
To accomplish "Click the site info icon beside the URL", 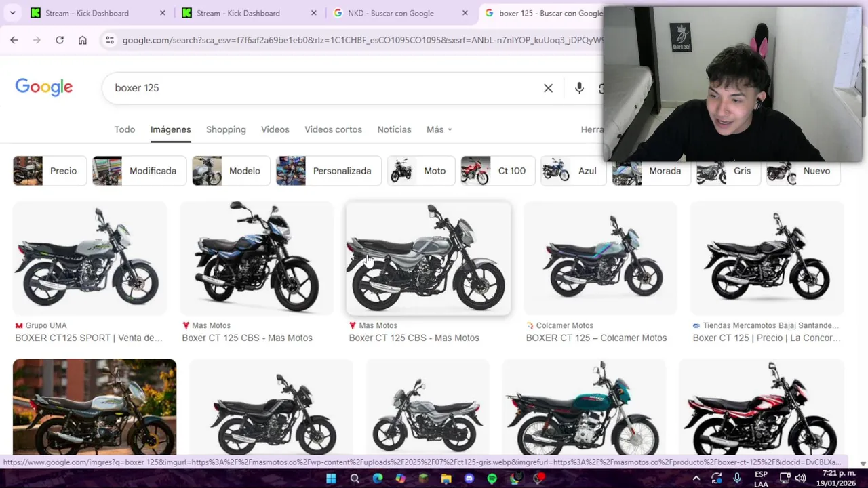I will pos(109,40).
